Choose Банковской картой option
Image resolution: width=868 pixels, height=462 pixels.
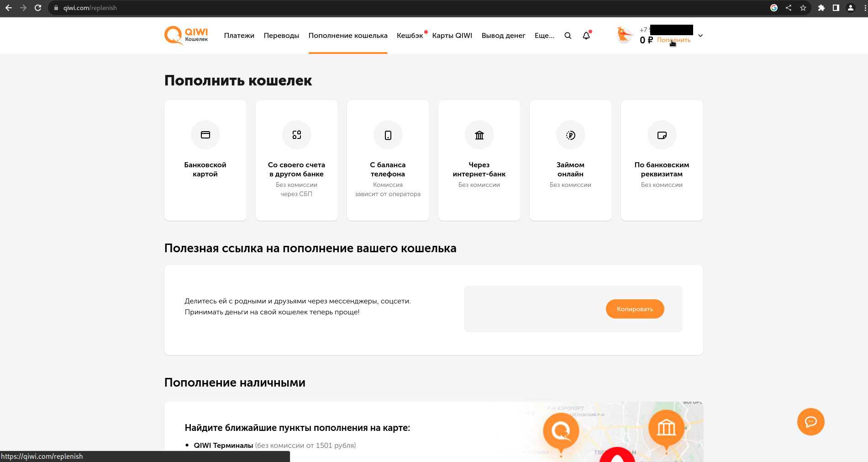tap(205, 160)
